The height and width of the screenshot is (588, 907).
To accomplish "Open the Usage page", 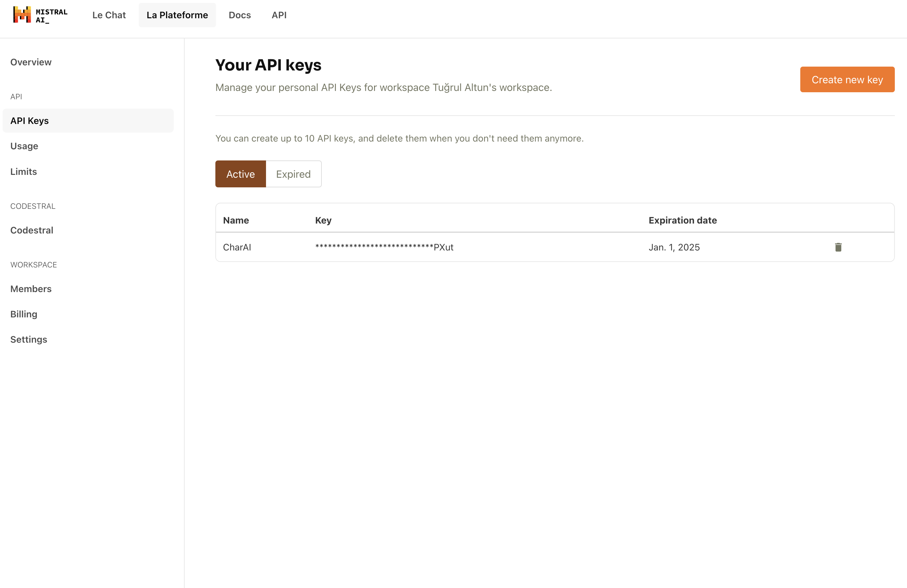I will coord(24,146).
